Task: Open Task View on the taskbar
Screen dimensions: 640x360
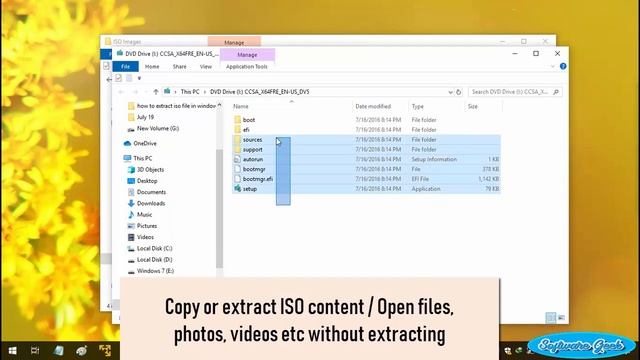Action: coord(35,351)
